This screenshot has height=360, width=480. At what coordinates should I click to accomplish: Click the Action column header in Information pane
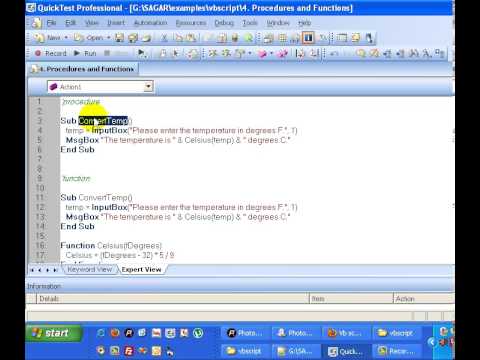click(424, 299)
